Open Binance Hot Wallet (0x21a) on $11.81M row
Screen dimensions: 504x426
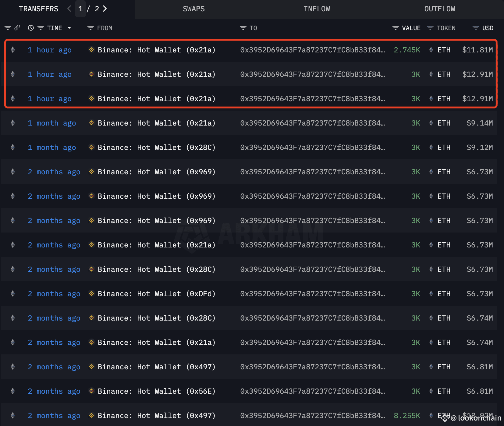tap(157, 50)
